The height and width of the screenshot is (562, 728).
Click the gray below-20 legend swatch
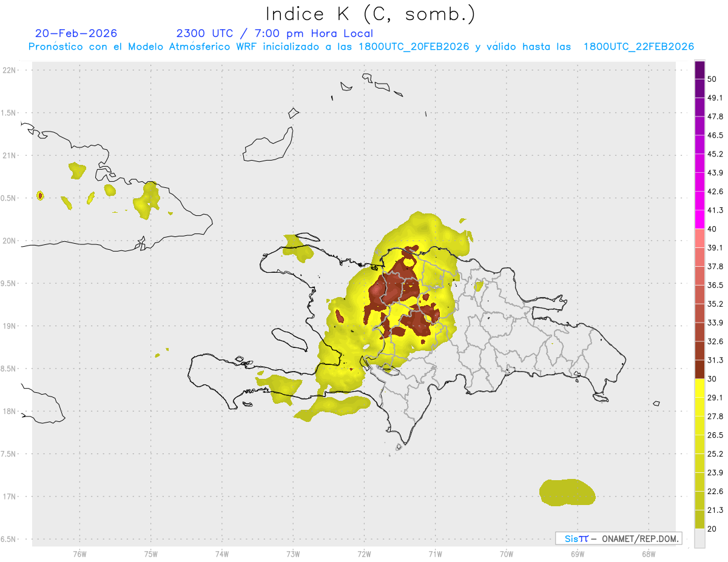[x=699, y=538]
